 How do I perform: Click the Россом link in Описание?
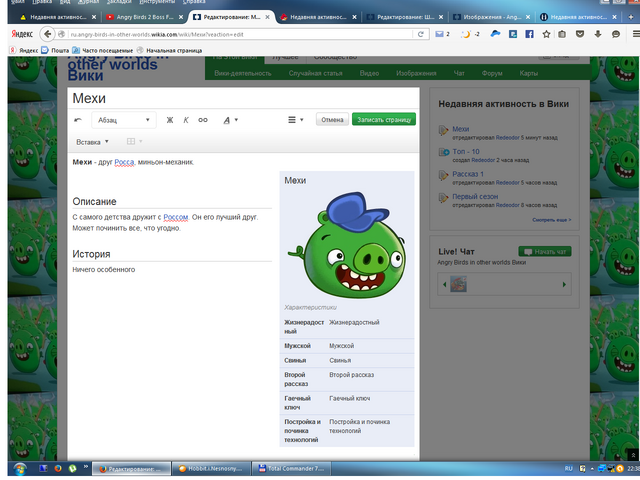click(176, 217)
